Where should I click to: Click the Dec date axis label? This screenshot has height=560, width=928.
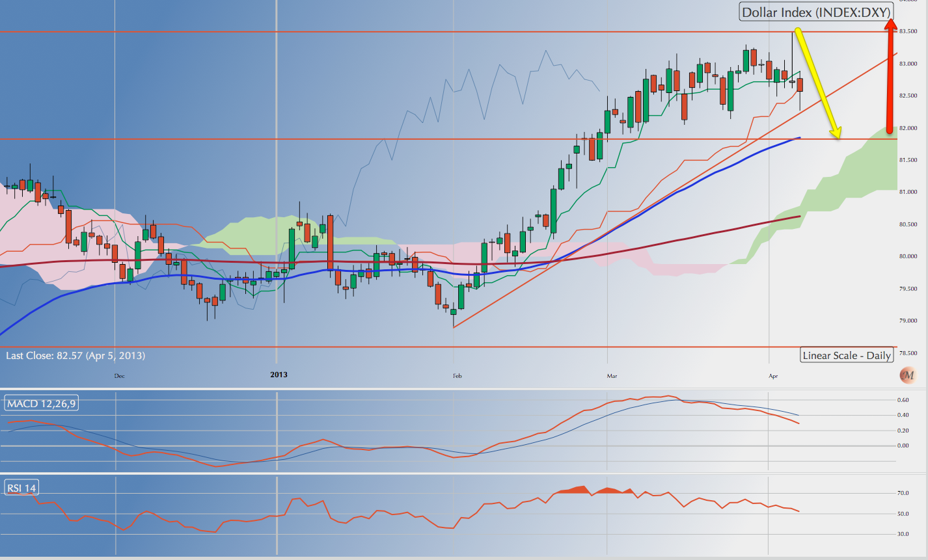click(x=119, y=376)
